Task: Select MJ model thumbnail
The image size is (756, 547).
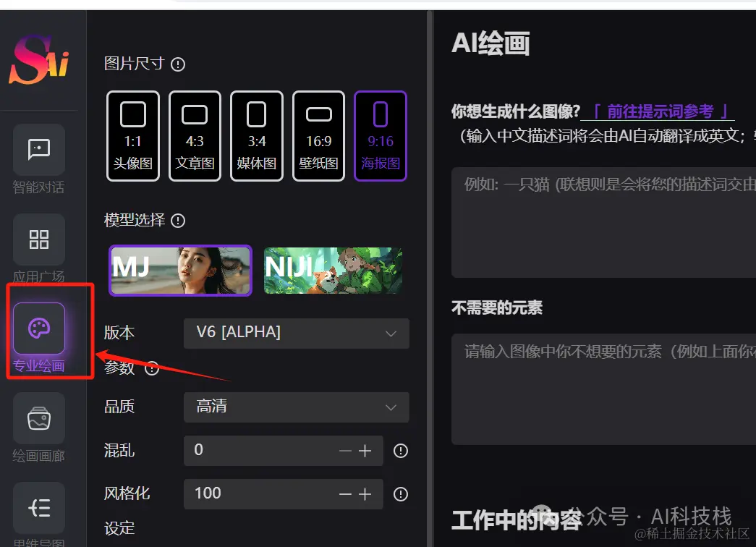Action: coord(180,271)
